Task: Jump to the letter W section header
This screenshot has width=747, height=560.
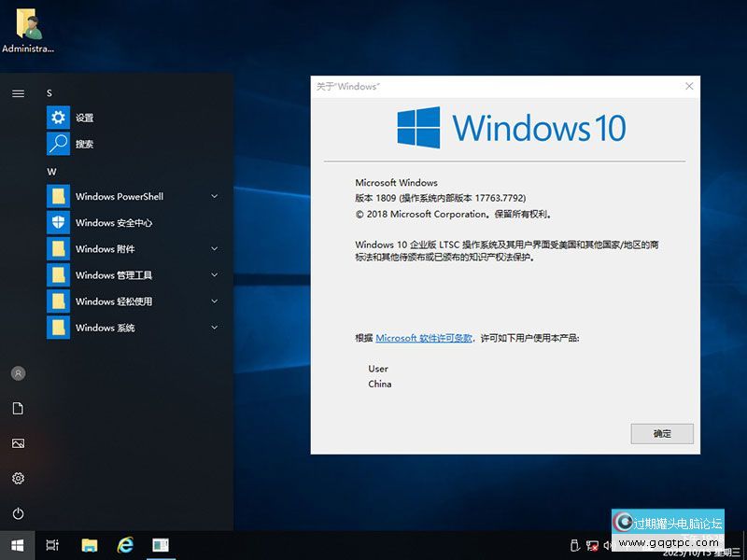Action: [52, 172]
